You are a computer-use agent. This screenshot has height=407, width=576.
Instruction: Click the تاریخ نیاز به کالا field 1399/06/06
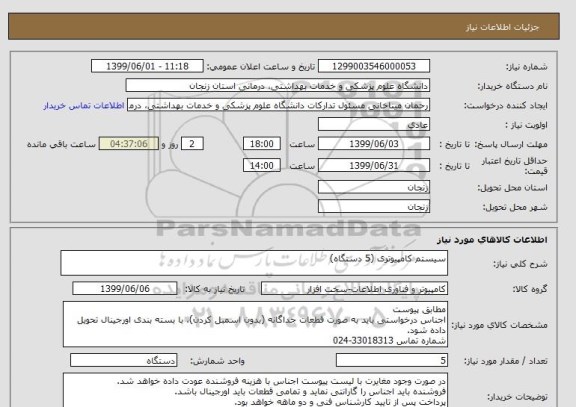coord(125,289)
